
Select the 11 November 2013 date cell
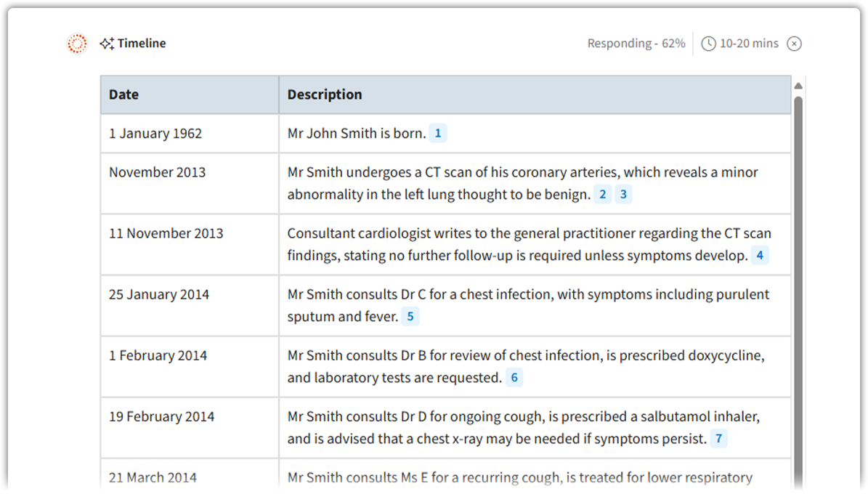(166, 234)
